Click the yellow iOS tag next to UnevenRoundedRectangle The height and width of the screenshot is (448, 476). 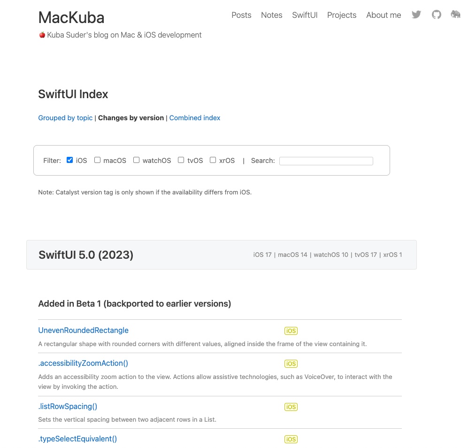[291, 331]
